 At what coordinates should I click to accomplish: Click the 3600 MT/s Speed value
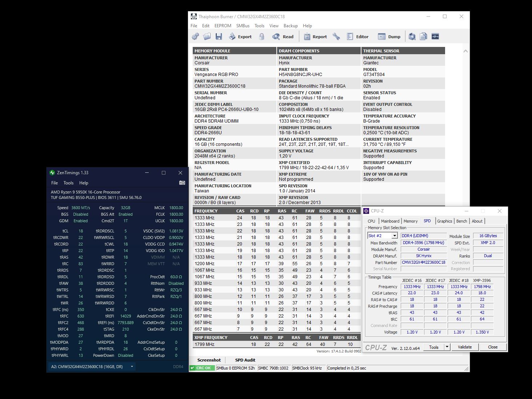tap(81, 208)
